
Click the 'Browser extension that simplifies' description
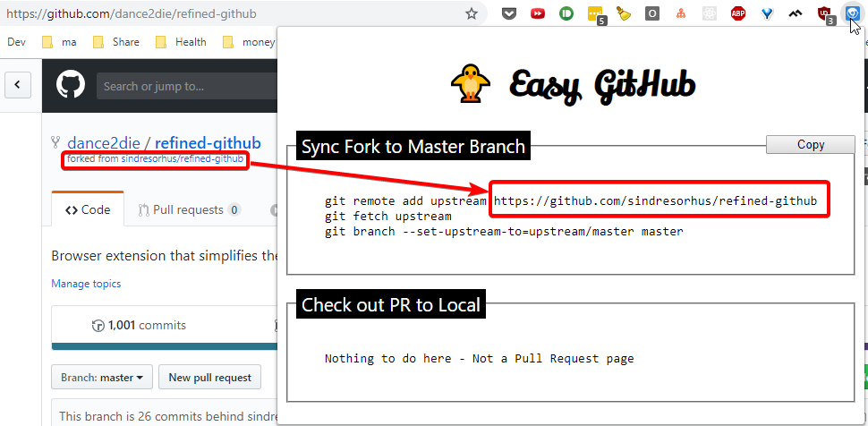coord(164,256)
